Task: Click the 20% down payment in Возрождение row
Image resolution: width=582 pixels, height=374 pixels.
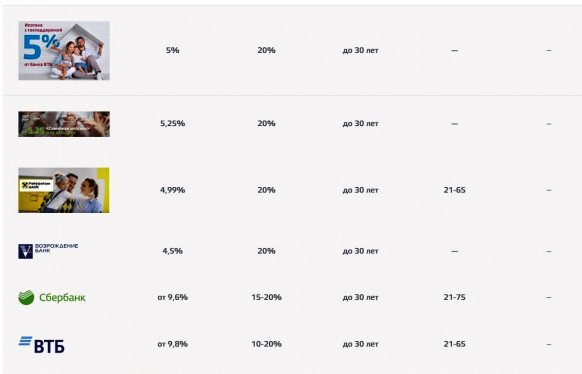Action: [267, 251]
